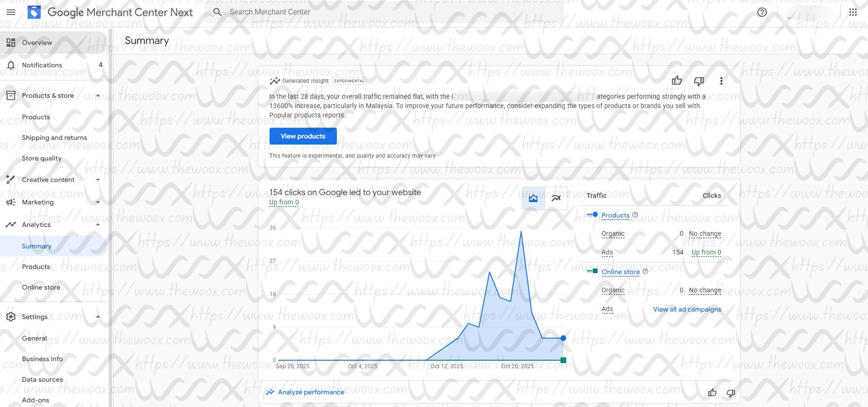Click Organic label under Online store

click(613, 290)
